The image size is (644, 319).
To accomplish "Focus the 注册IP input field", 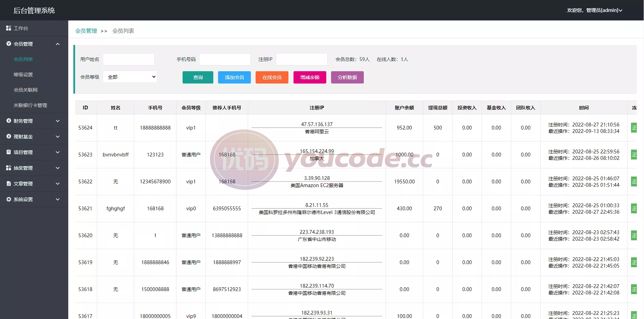I will pyautogui.click(x=302, y=59).
